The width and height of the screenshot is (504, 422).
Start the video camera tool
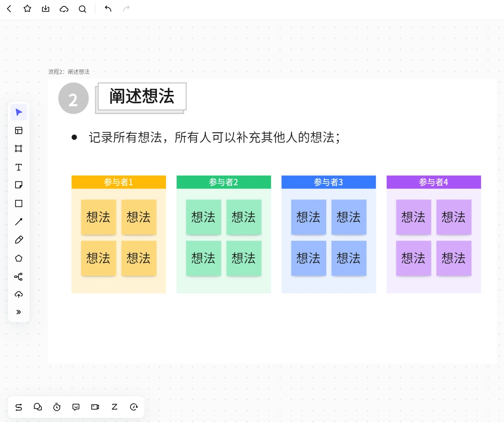coord(95,407)
